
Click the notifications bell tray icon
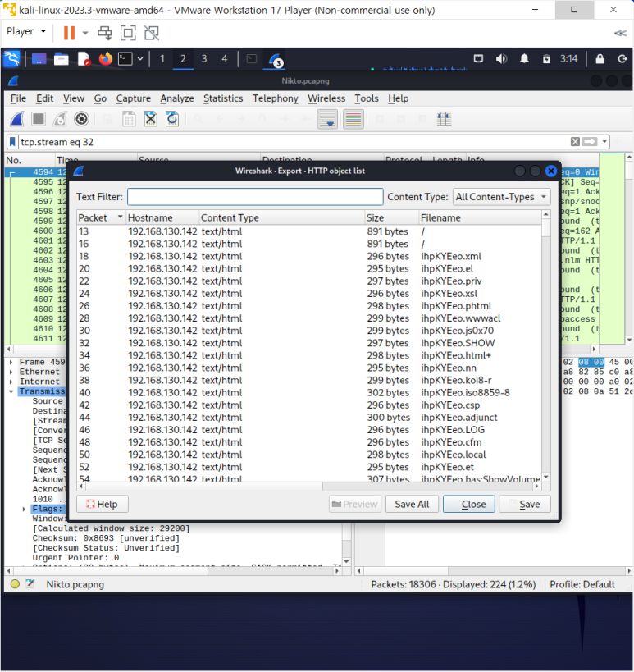pyautogui.click(x=524, y=59)
